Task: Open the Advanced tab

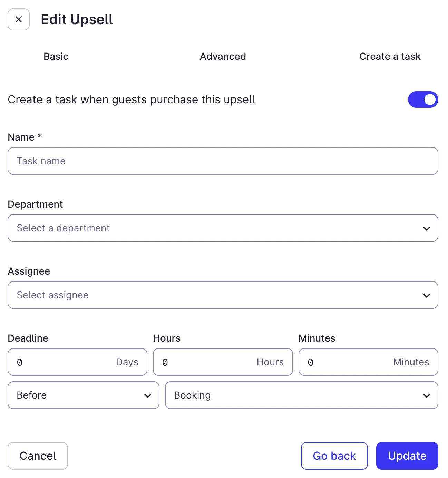Action: click(x=223, y=56)
